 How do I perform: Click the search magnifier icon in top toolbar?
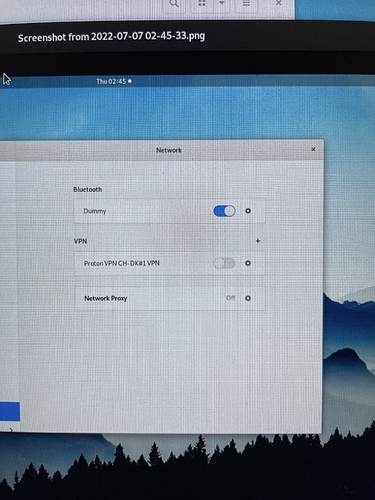[x=174, y=4]
